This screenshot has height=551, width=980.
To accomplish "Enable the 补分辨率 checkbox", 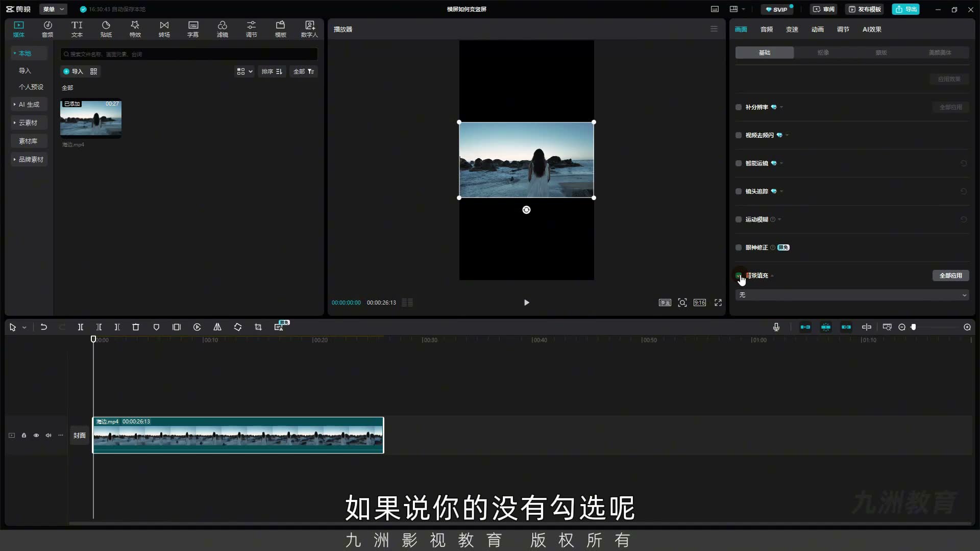I will (x=739, y=107).
